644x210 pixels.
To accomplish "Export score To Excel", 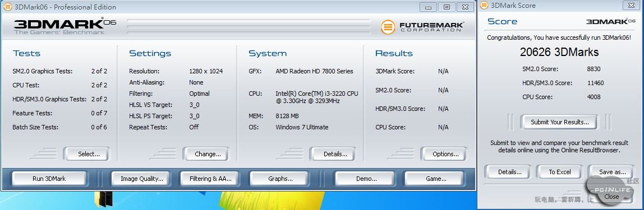I will [x=560, y=172].
